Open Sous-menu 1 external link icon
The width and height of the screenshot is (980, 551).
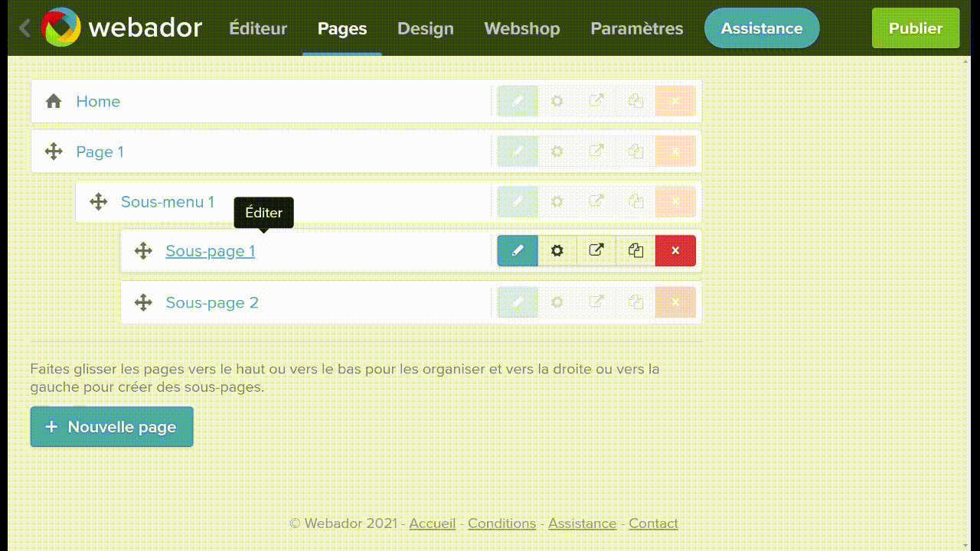point(596,202)
